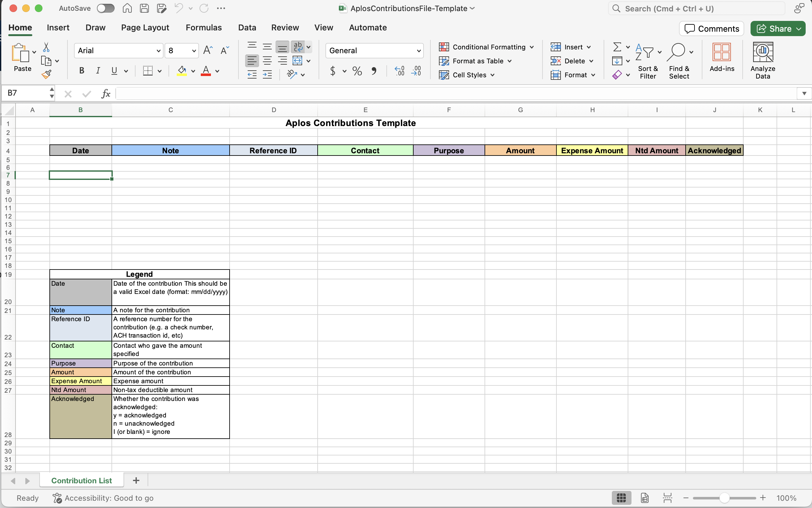
Task: Apply Percent Style format
Action: coord(357,71)
